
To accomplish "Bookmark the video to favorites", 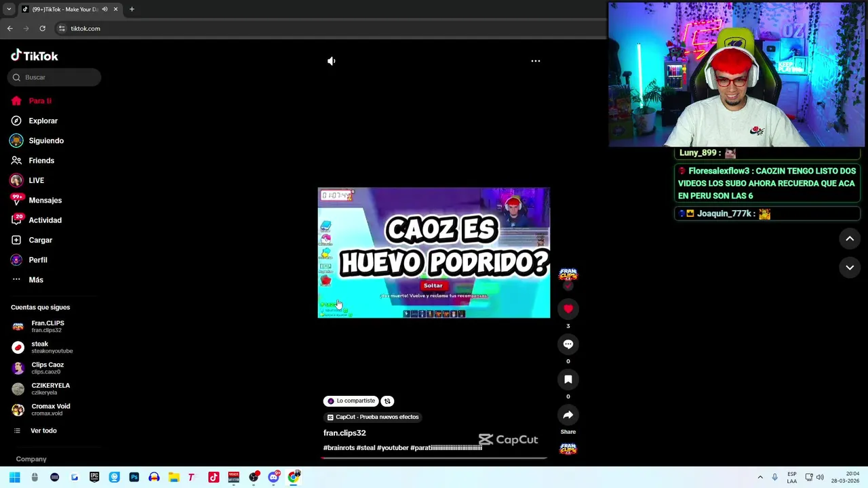I will click(568, 380).
